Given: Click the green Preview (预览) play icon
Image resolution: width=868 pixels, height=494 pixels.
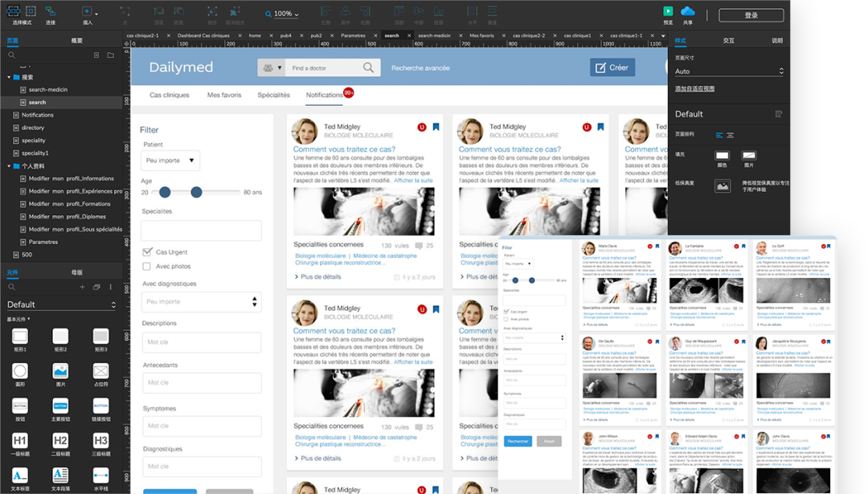Looking at the screenshot, I should [668, 11].
